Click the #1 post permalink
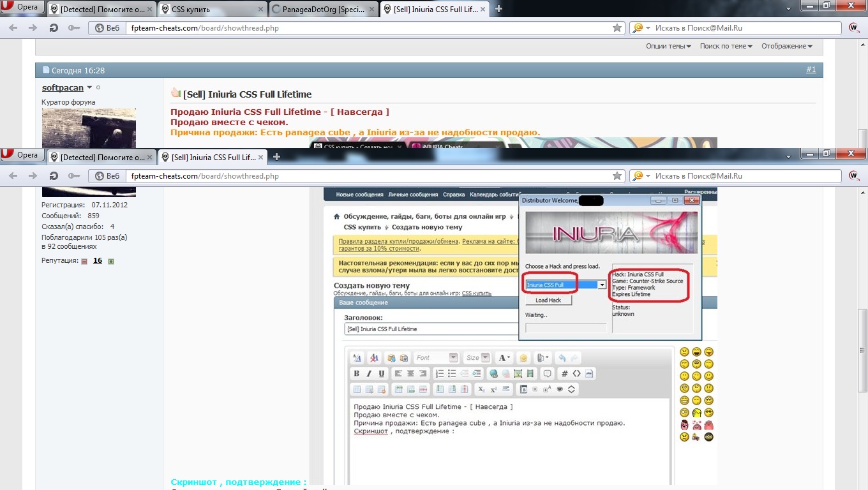The width and height of the screenshot is (868, 490). tap(811, 70)
